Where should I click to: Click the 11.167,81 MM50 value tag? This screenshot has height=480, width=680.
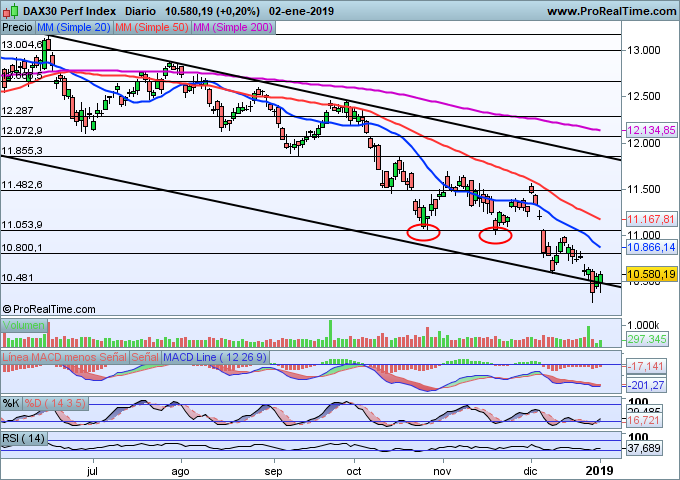point(651,219)
